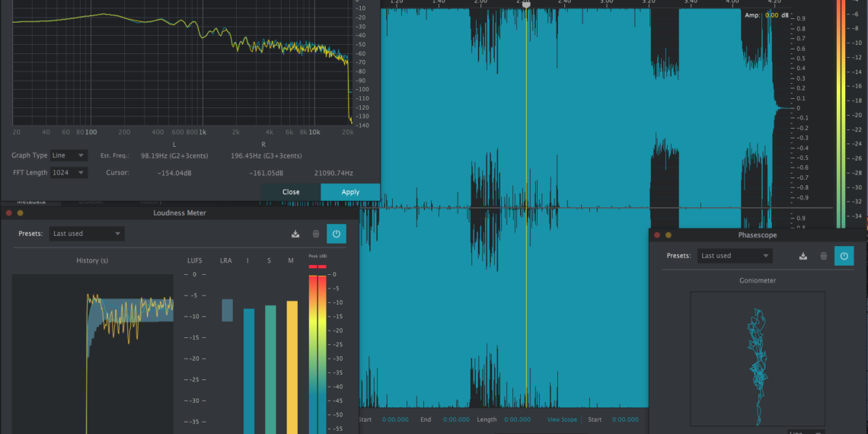Click the playhead marker on the timeline
Viewport: 868px width, 434px height.
525,4
